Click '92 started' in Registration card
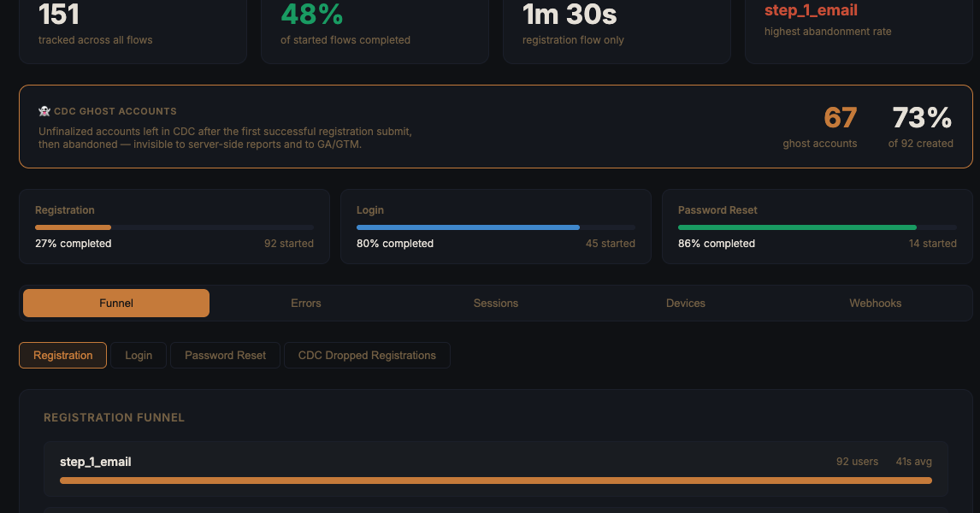 pyautogui.click(x=289, y=244)
